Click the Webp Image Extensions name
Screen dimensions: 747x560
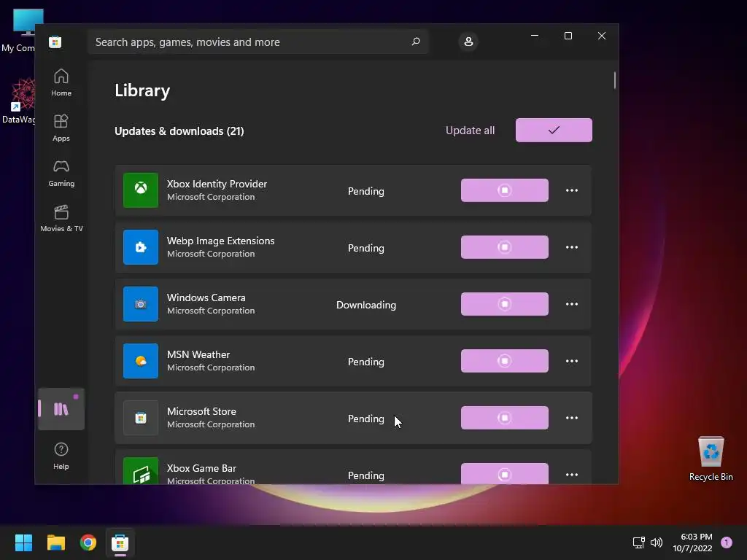[x=220, y=241]
